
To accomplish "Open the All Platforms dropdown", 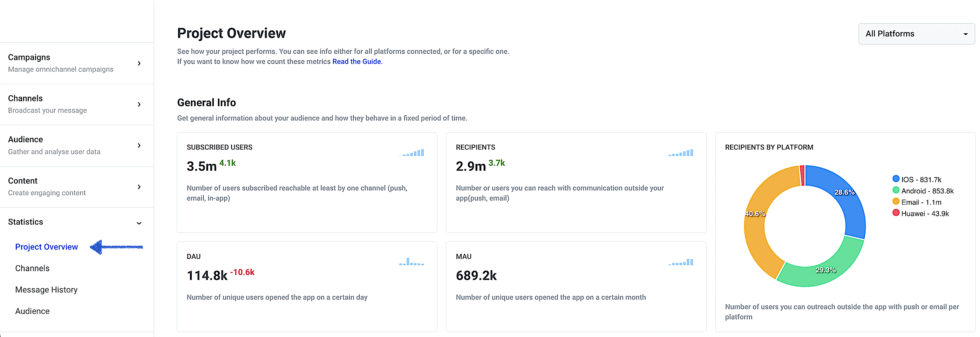I will coord(916,34).
